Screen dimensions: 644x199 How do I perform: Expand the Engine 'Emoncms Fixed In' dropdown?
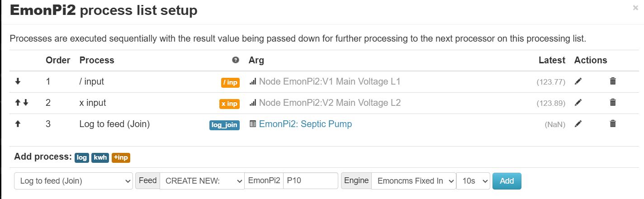point(414,181)
